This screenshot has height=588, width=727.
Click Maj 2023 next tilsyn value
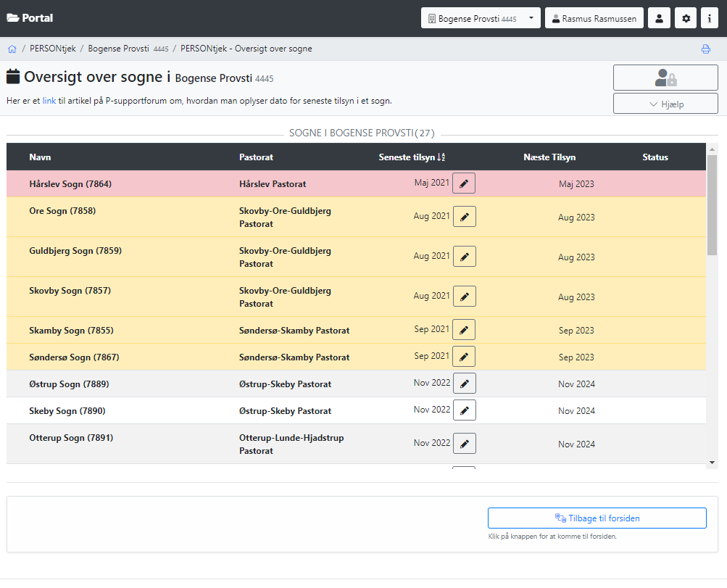point(576,184)
